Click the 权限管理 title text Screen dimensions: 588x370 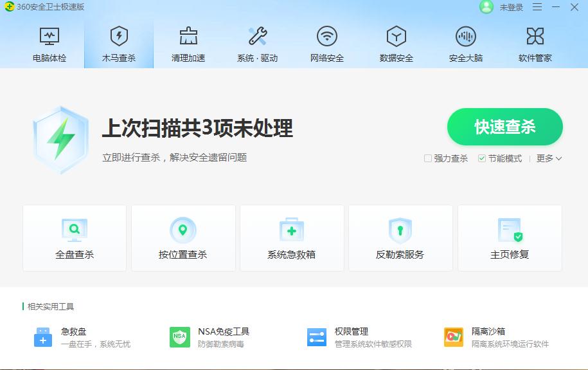tap(352, 331)
